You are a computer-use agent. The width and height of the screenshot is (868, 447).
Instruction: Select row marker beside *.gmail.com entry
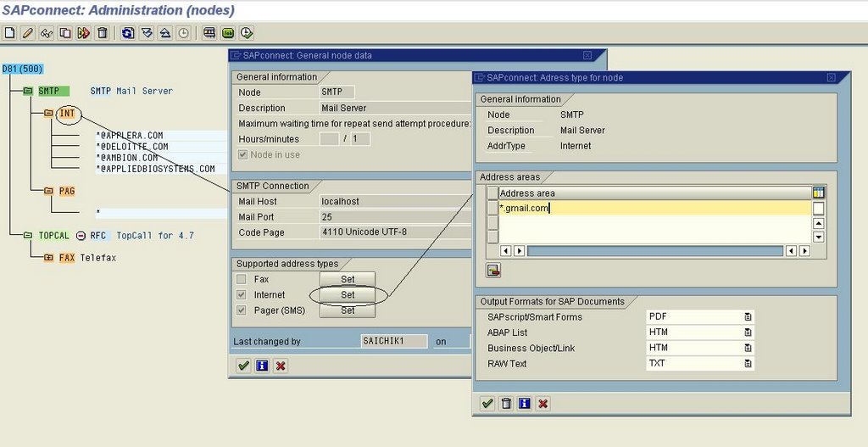[x=492, y=209]
